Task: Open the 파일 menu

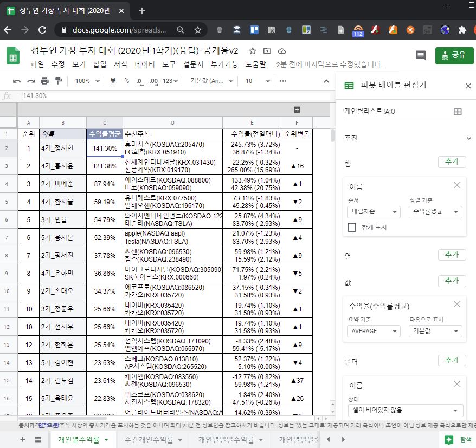Action: pyautogui.click(x=37, y=64)
